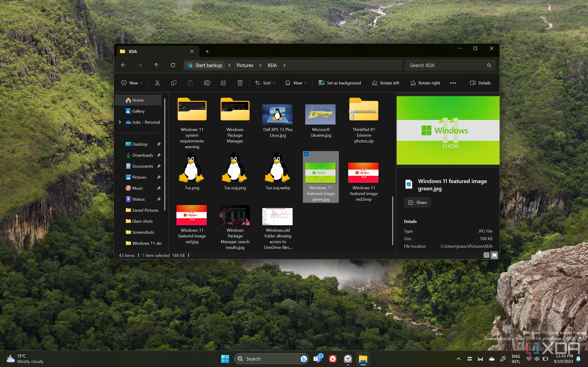The height and width of the screenshot is (367, 588).
Task: Open the See more ellipsis menu
Action: tap(453, 83)
